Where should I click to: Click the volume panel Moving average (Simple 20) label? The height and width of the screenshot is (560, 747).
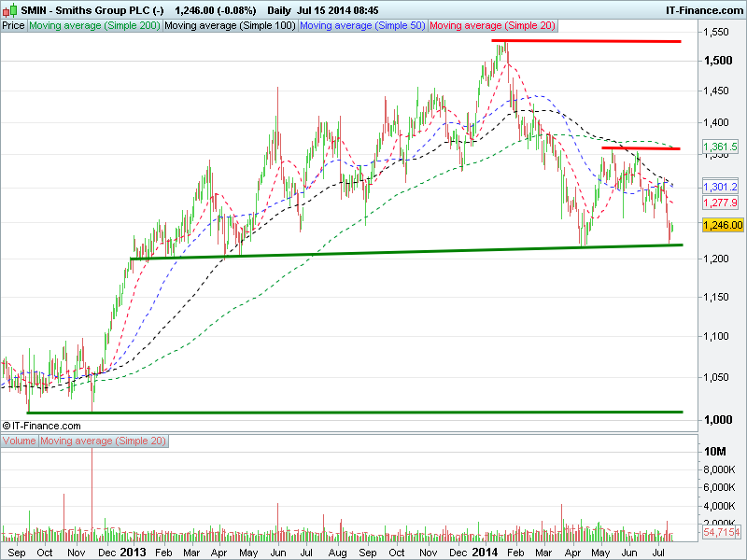[103, 440]
